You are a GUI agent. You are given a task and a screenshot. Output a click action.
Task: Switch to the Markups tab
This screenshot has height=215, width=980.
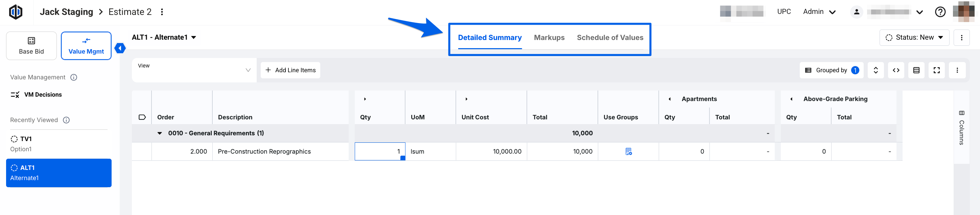pyautogui.click(x=549, y=38)
